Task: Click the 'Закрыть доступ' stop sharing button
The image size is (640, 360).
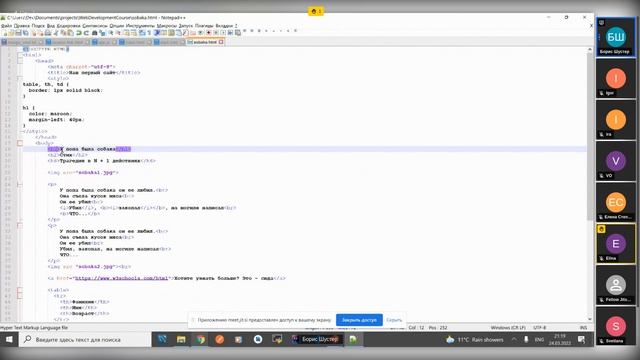Action: [x=359, y=320]
